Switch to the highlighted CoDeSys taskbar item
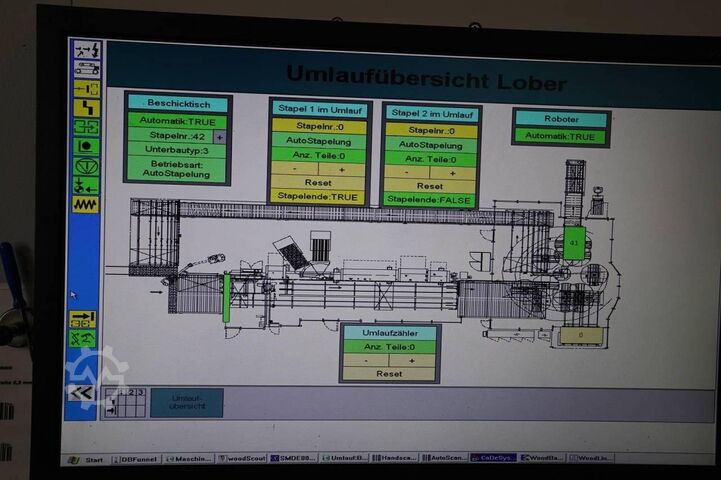The image size is (721, 480). (493, 457)
